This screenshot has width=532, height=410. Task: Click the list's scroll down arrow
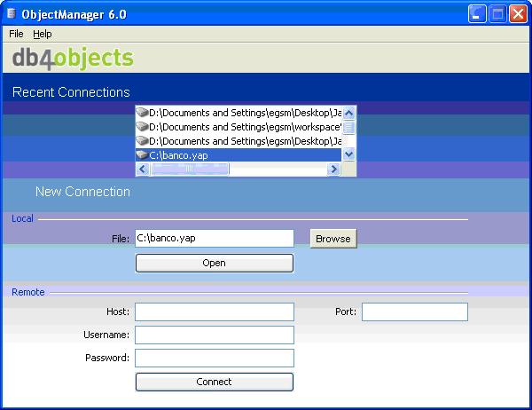[348, 154]
